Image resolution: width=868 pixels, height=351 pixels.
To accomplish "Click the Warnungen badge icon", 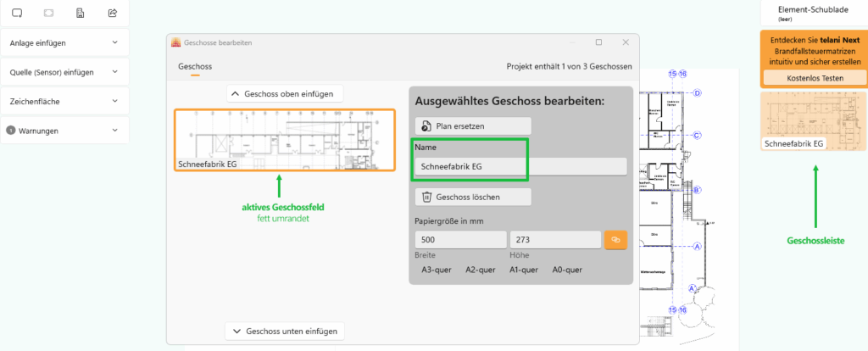I will tap(10, 131).
